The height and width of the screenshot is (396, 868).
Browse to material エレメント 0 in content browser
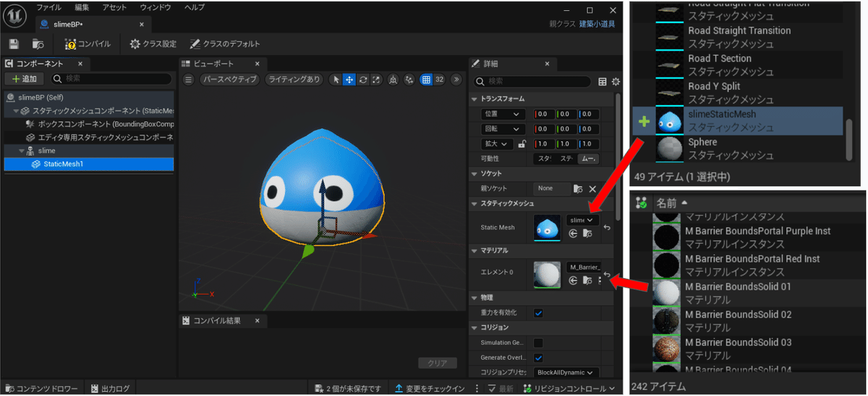point(587,281)
